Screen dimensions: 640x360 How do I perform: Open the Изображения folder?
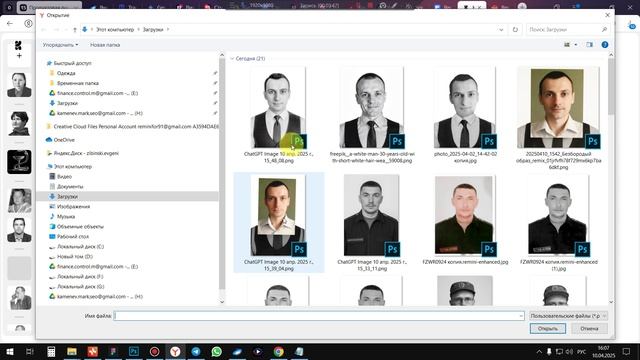73,207
